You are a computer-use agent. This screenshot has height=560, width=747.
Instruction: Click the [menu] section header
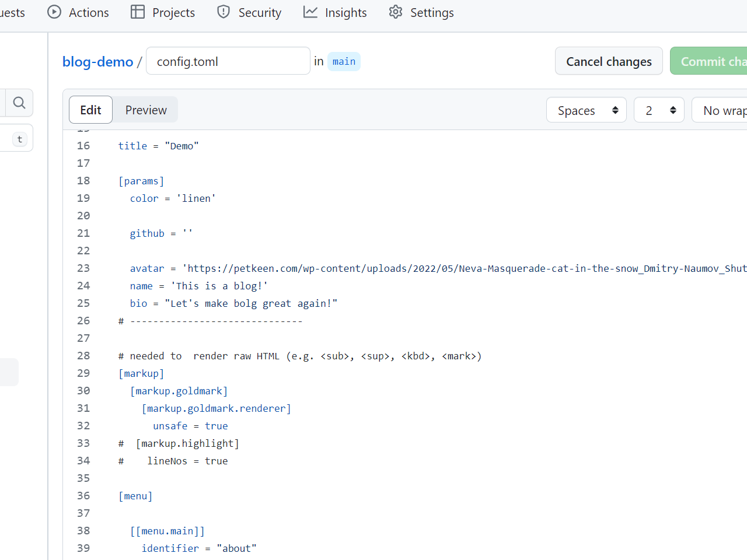click(x=135, y=496)
